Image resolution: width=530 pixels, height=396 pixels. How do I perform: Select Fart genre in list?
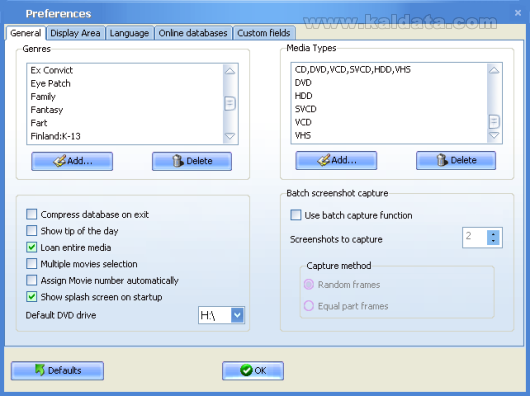(125, 123)
